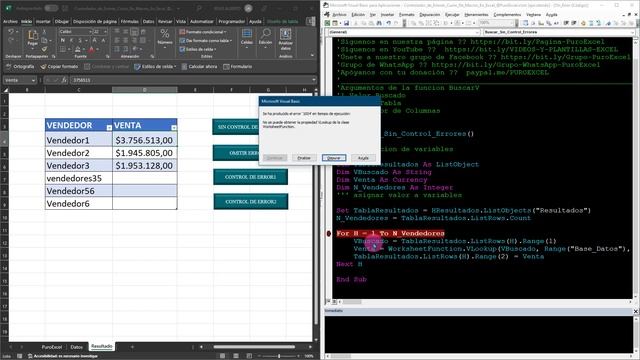Open the Programador ribbon tab
The height and width of the screenshot is (360, 640).
[x=231, y=21]
